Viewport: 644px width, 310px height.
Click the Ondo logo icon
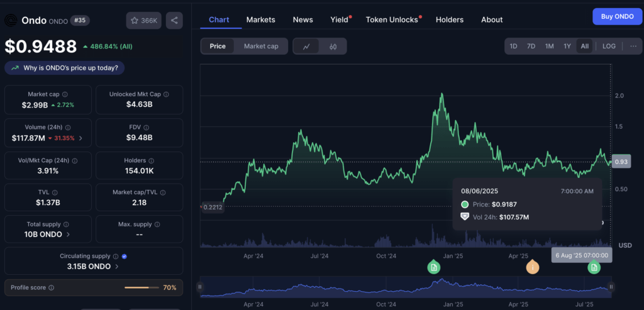point(11,20)
